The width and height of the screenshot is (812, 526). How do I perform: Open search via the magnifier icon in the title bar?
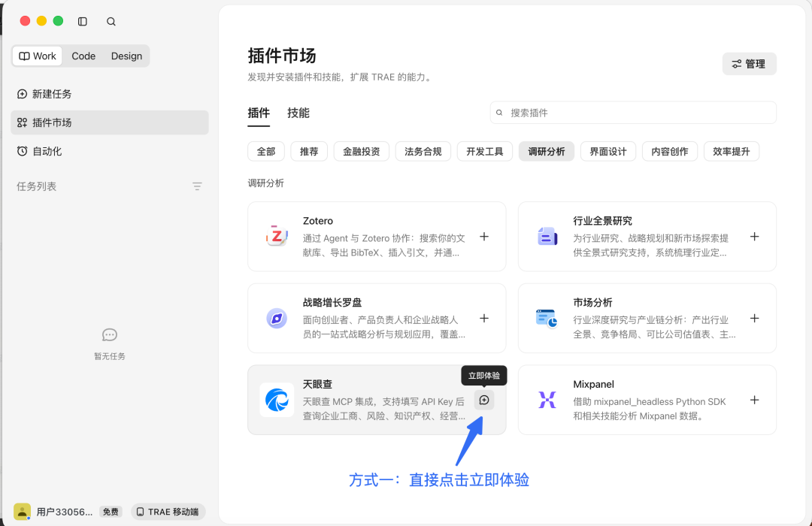tap(111, 21)
